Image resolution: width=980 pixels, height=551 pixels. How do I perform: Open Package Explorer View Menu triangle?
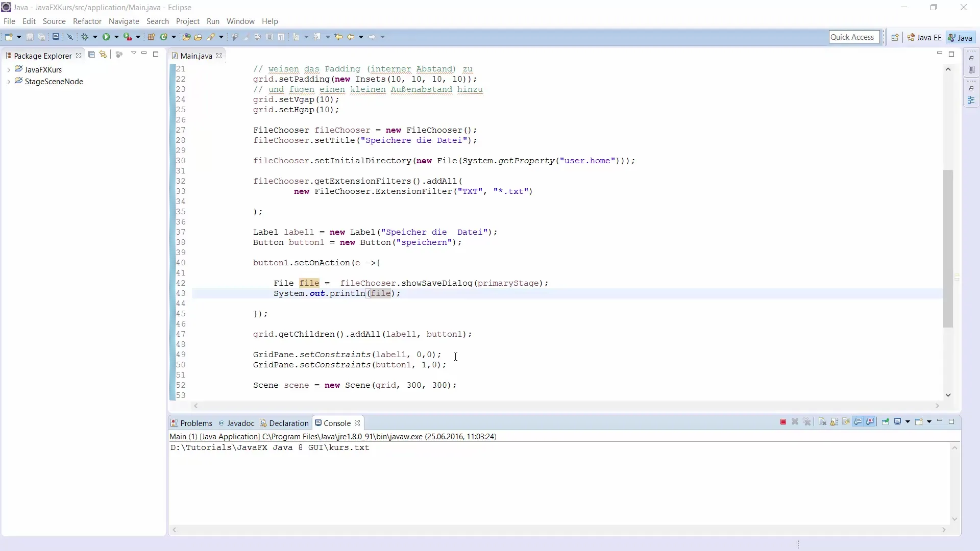pyautogui.click(x=133, y=54)
